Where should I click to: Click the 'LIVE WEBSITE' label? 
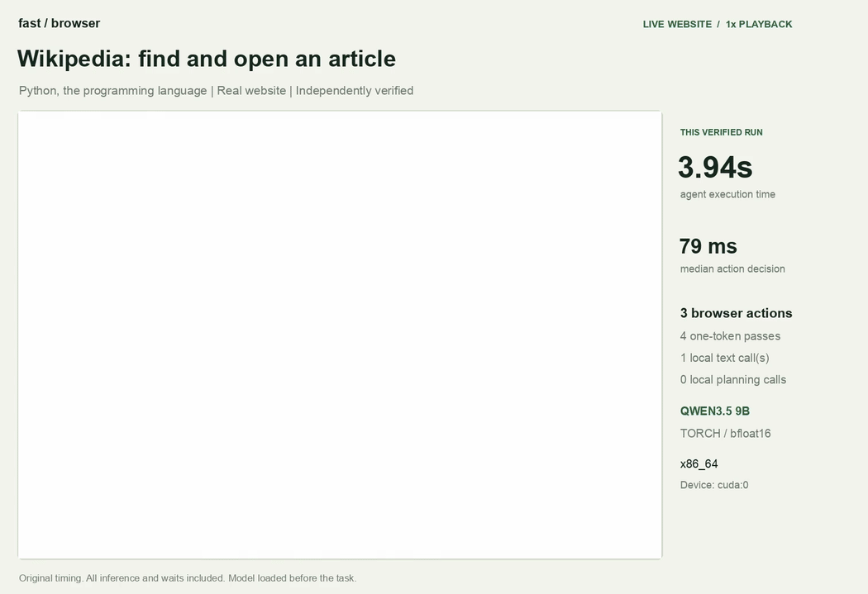[677, 24]
